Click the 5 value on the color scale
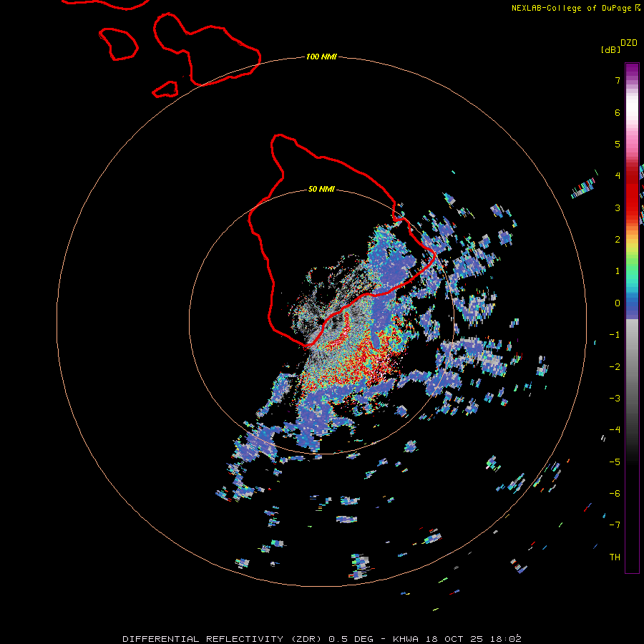This screenshot has width=644, height=644. tap(618, 144)
